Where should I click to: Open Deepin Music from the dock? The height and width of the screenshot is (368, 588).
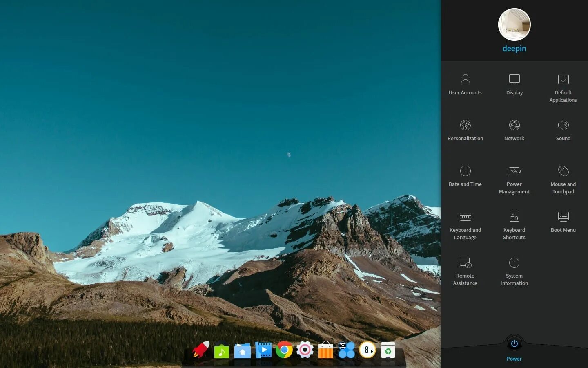pyautogui.click(x=222, y=350)
